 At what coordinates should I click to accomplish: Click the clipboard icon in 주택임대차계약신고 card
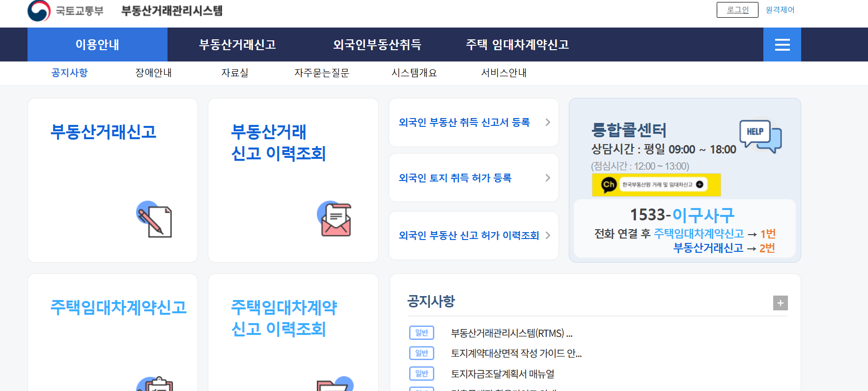point(155,384)
